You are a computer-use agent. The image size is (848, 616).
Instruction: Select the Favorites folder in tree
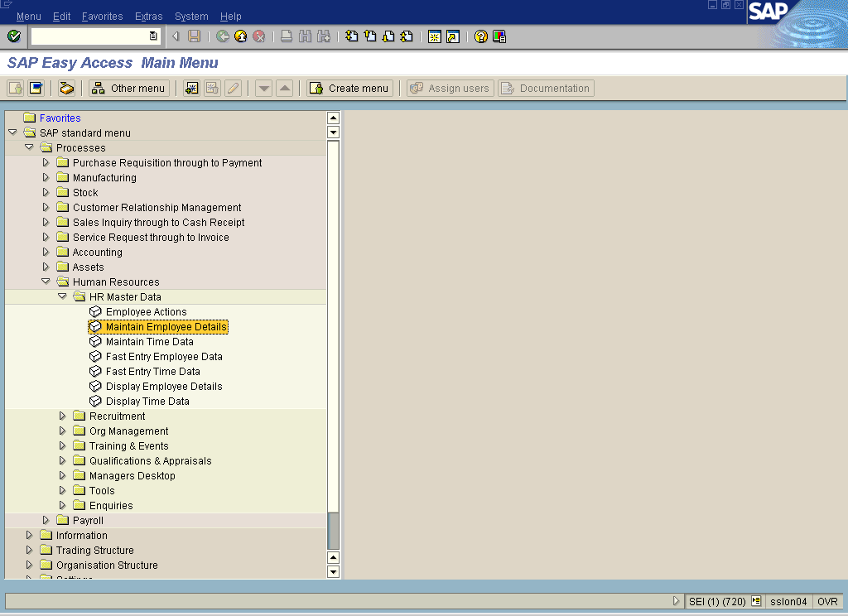(60, 118)
